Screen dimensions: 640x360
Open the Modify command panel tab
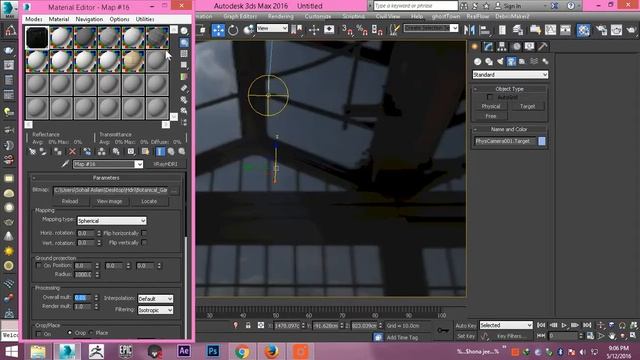[488, 47]
